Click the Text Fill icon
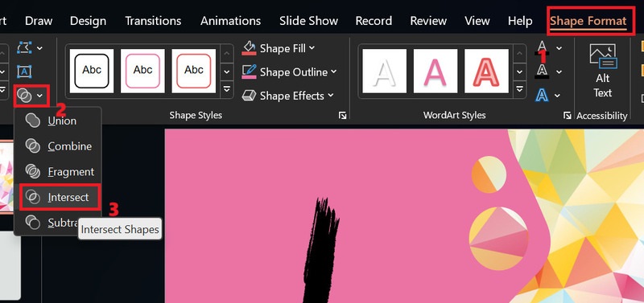This screenshot has height=303, width=644. pyautogui.click(x=542, y=48)
